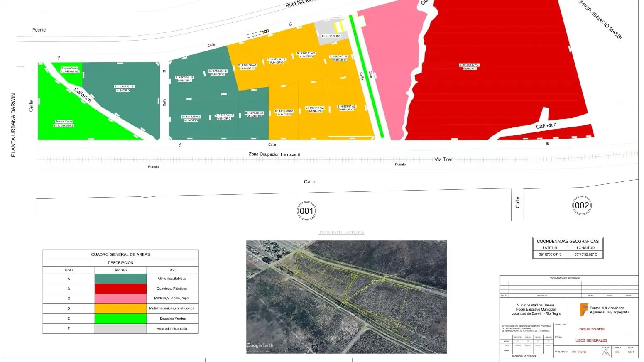Image resolution: width=644 pixels, height=362 pixels.
Task: Click the circled 001 plan marker
Action: coord(307,211)
